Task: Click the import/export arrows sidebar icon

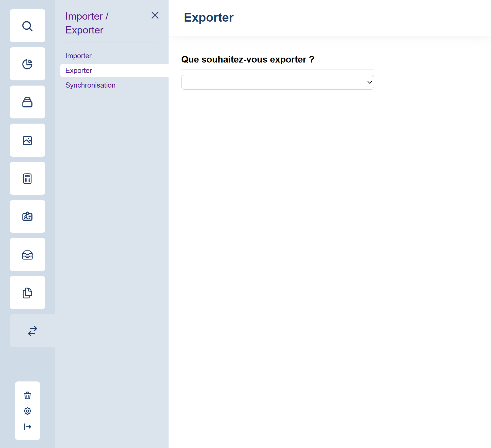Action: tap(32, 331)
